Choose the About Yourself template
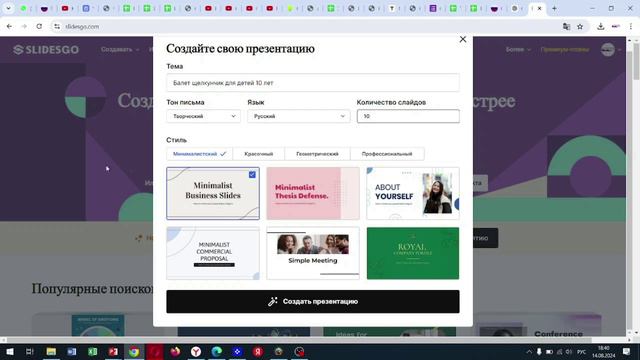Viewport: 640px width, 360px height. point(413,193)
